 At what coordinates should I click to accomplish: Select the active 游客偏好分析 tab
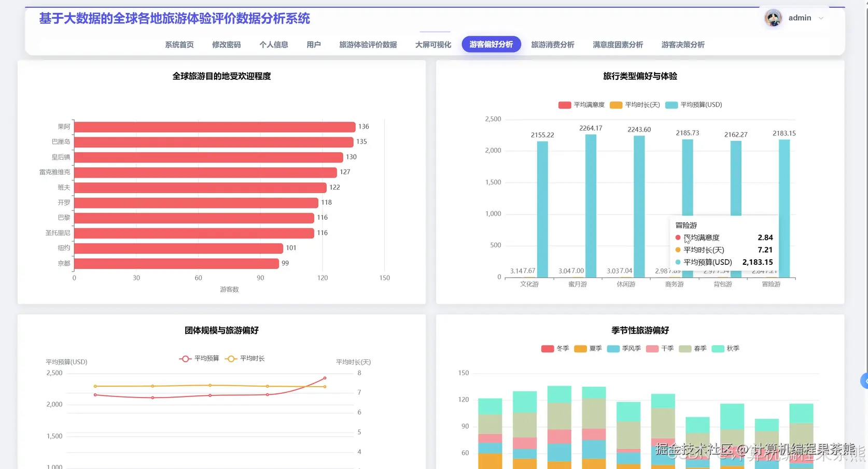tap(491, 45)
